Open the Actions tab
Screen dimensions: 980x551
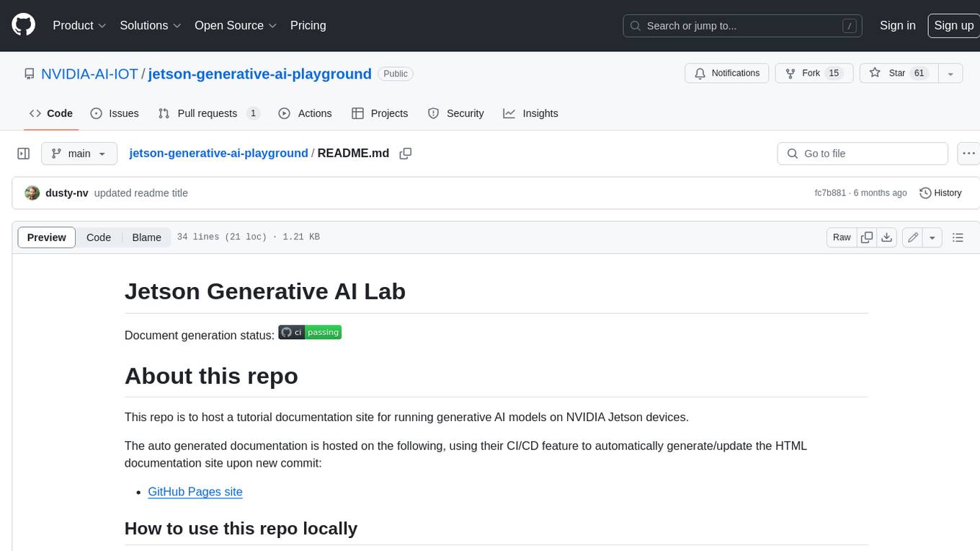(x=305, y=113)
